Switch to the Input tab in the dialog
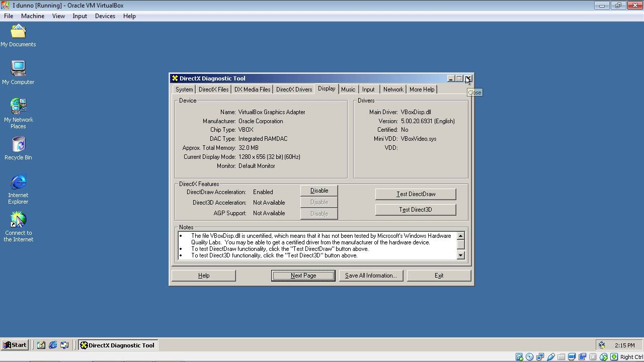Screen dimensions: 644x362 click(x=368, y=89)
